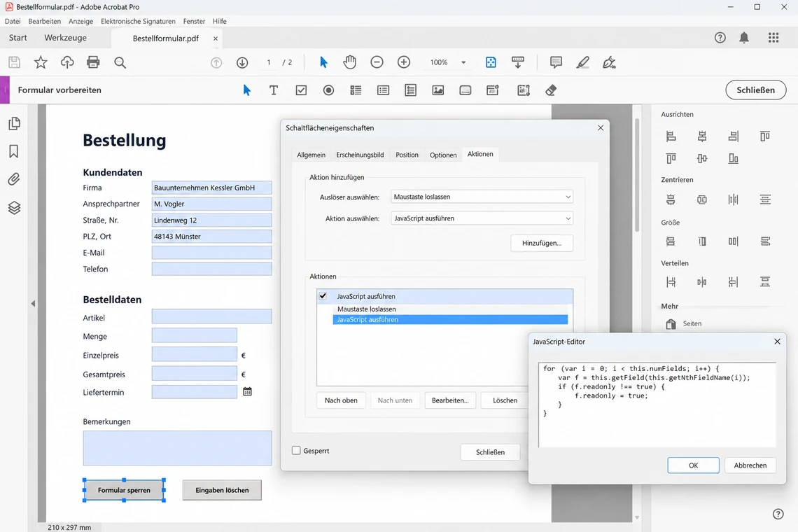798x532 pixels.
Task: Click the page number field
Action: 269,62
